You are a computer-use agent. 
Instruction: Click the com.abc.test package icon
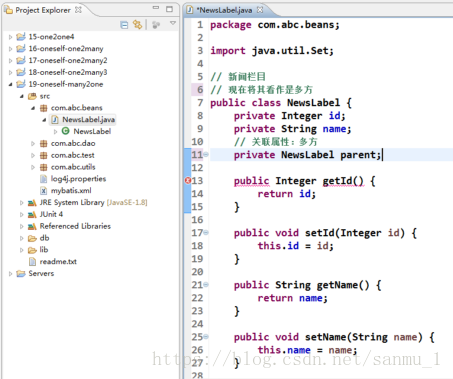(43, 155)
